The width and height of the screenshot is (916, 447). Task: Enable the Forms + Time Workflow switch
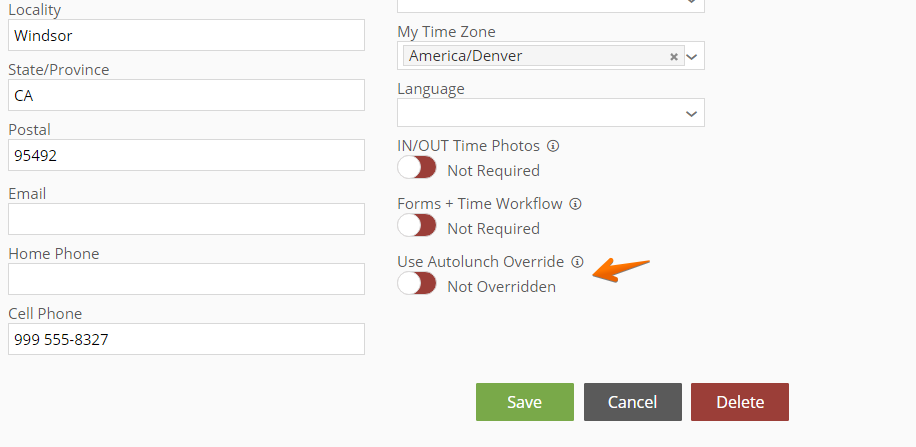417,225
